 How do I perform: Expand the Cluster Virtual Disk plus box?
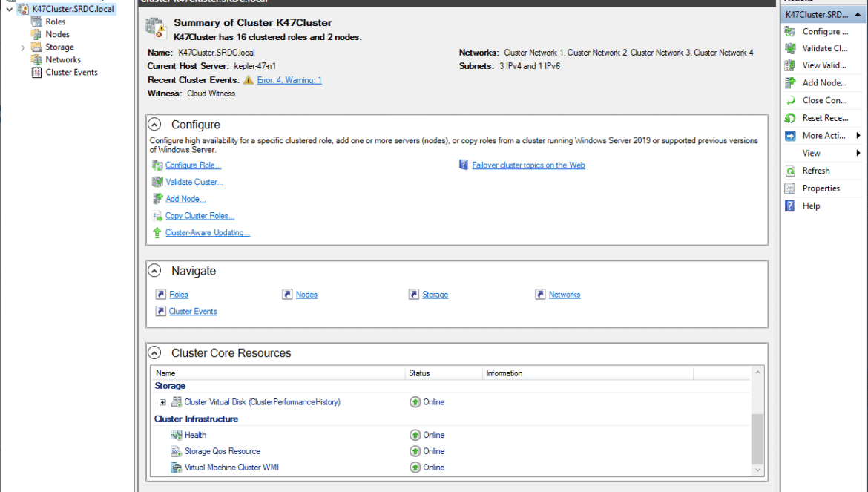click(x=162, y=402)
